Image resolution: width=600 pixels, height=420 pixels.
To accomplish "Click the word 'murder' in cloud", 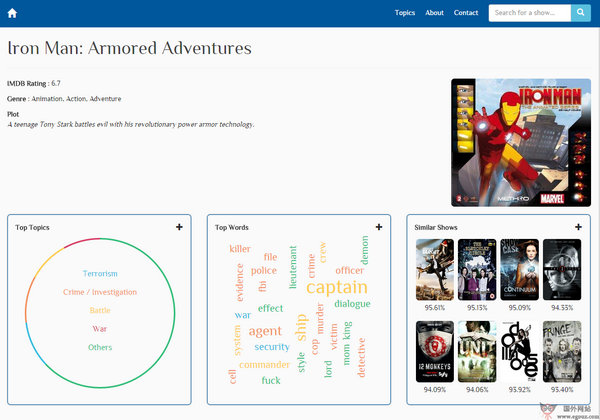I will [320, 318].
